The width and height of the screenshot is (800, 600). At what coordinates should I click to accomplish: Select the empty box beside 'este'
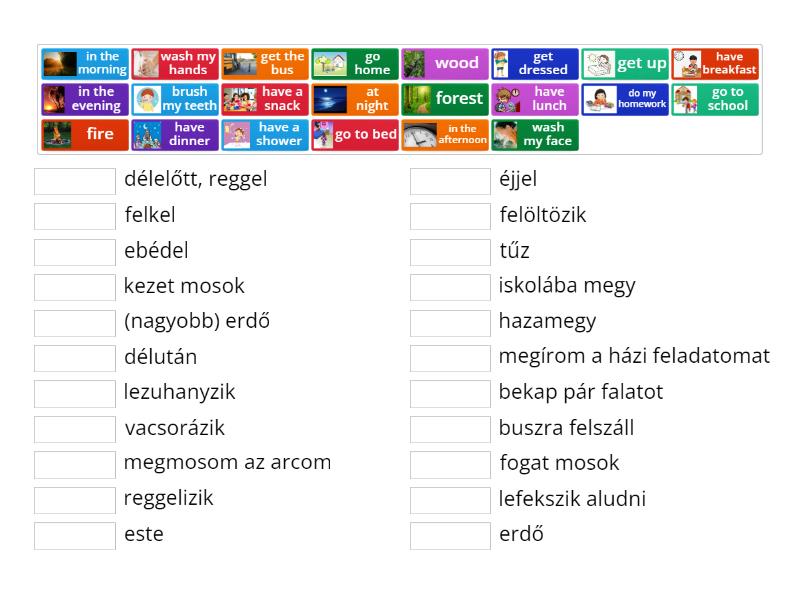75,535
